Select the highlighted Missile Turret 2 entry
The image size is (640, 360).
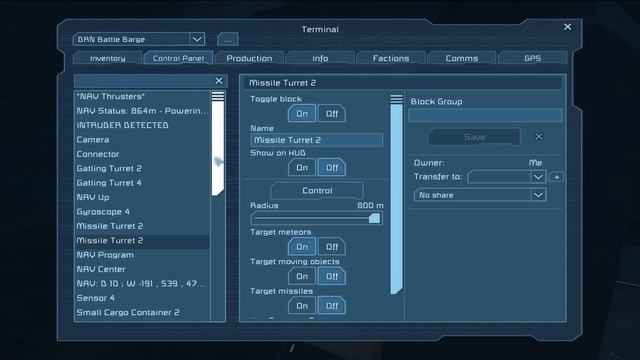pyautogui.click(x=142, y=241)
